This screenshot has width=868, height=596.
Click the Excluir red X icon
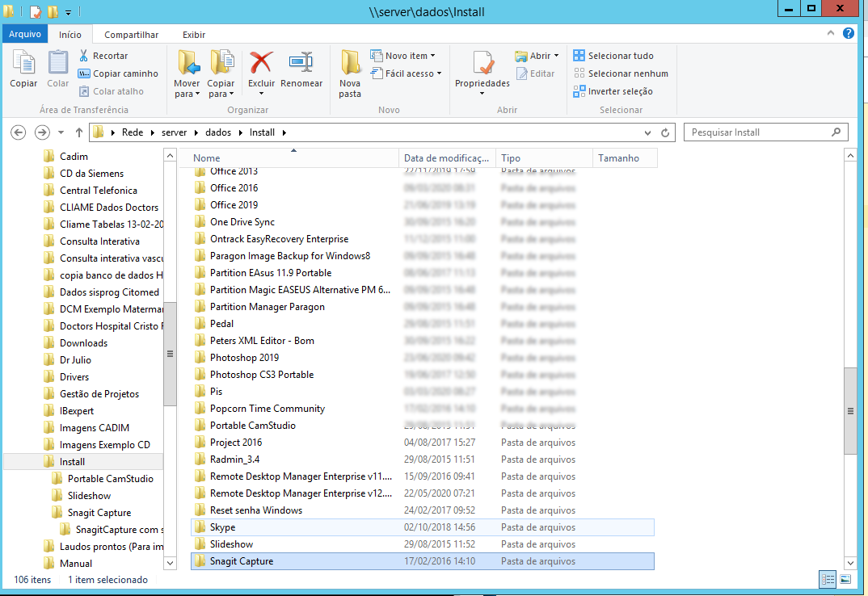point(261,62)
